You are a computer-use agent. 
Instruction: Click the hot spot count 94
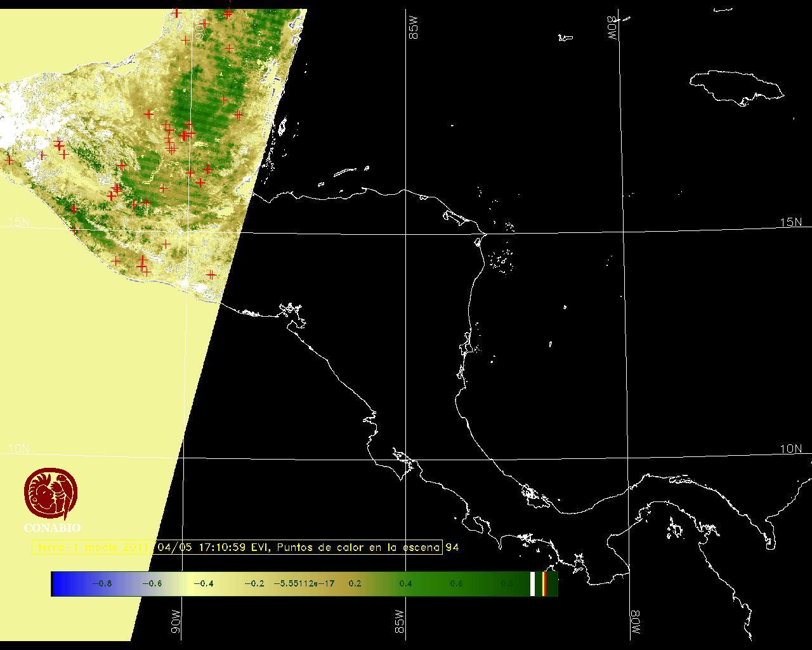coord(452,547)
